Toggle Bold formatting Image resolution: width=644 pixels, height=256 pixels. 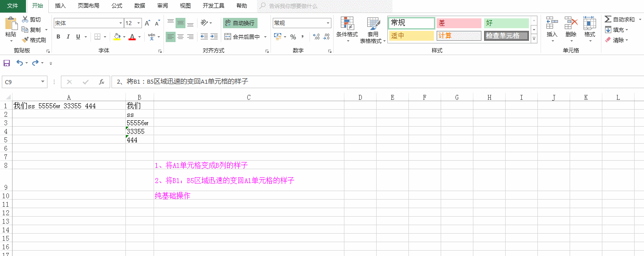point(58,37)
